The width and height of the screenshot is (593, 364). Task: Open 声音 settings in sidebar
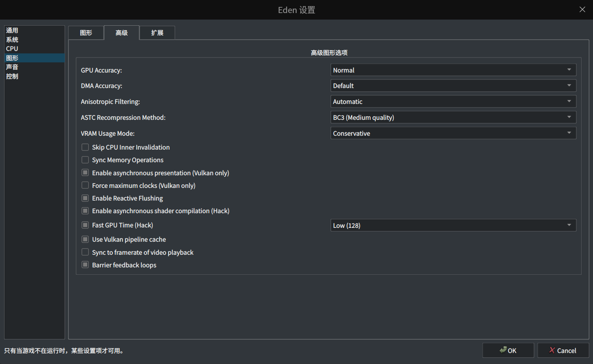35,67
